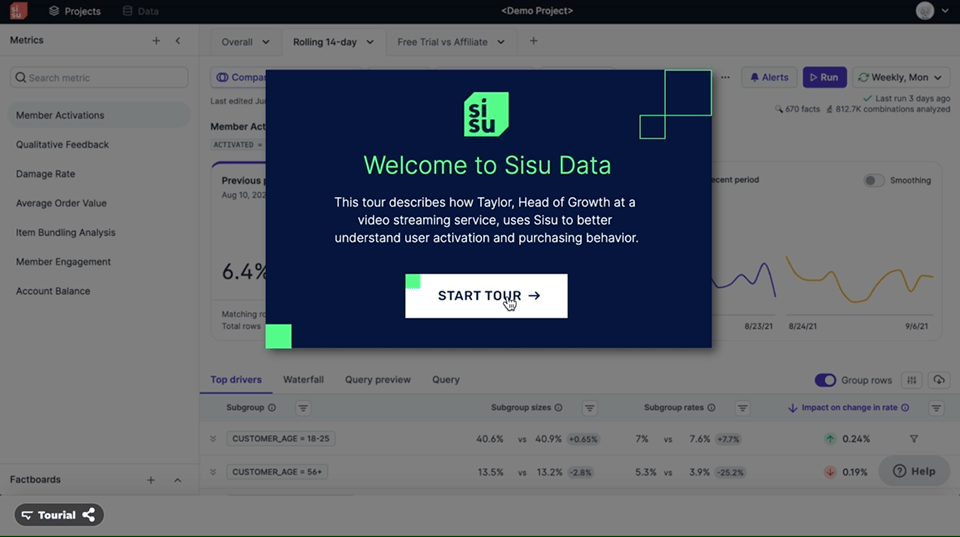Image resolution: width=960 pixels, height=537 pixels.
Task: Click the Subgroup sizes info icon
Action: tap(558, 408)
